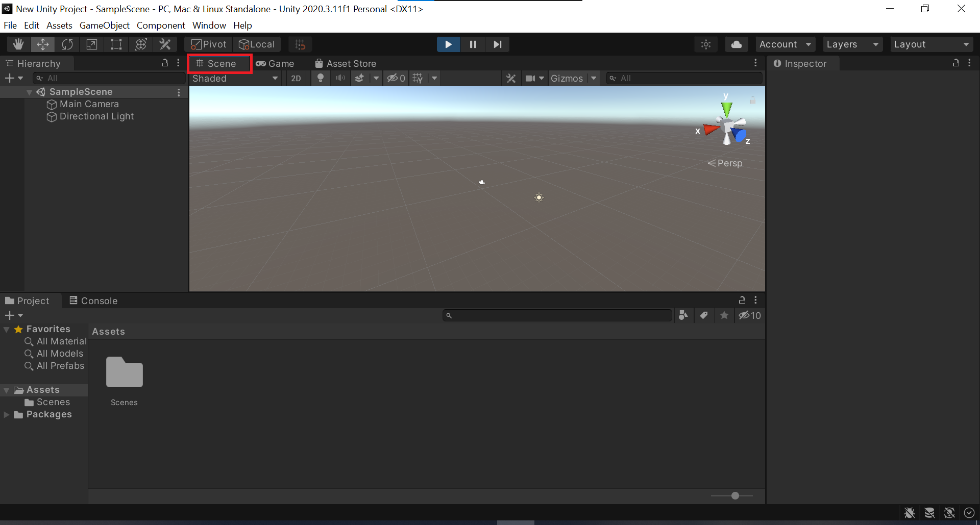The height and width of the screenshot is (525, 980).
Task: Lock the Hierarchy panel
Action: point(165,63)
